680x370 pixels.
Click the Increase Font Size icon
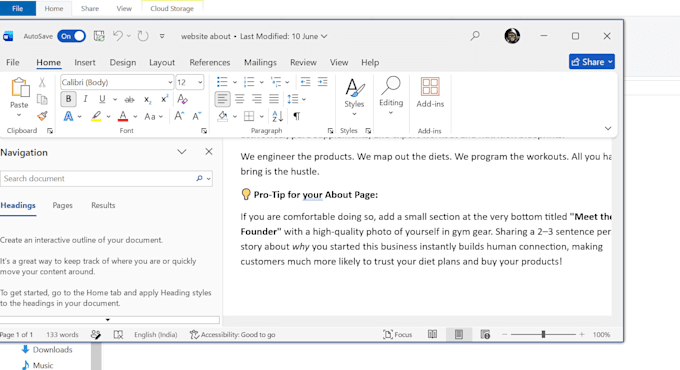179,116
